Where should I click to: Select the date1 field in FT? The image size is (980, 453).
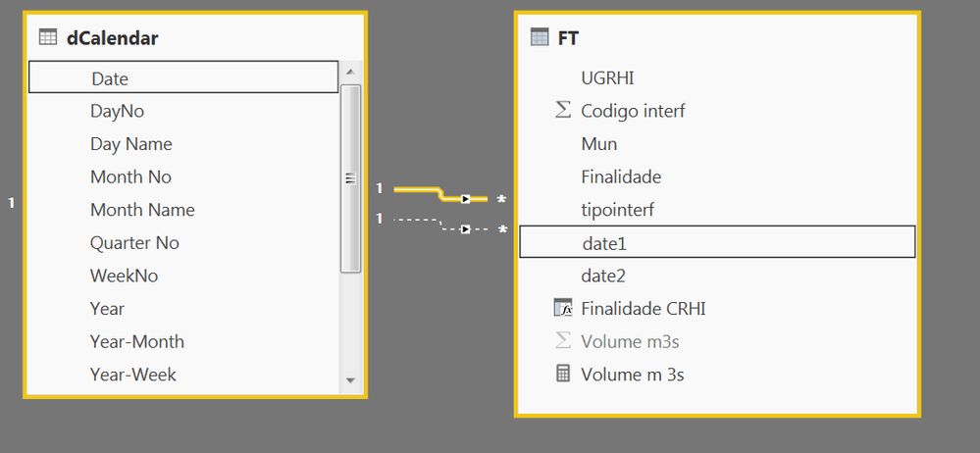pyautogui.click(x=717, y=242)
